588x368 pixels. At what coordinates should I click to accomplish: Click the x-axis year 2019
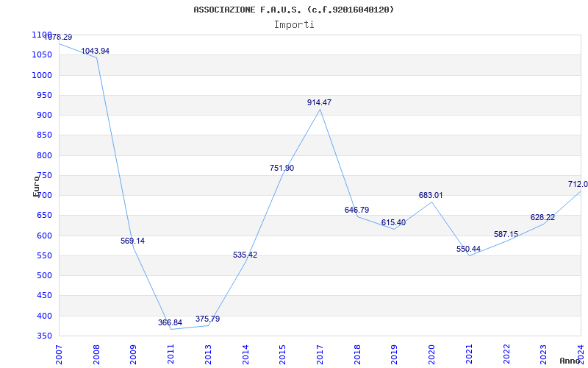click(x=395, y=355)
